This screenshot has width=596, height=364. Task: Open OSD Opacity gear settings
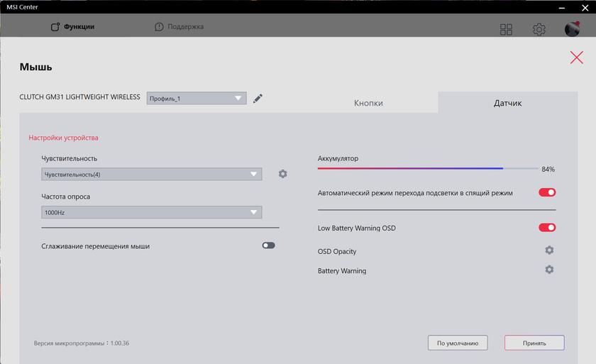(x=548, y=250)
